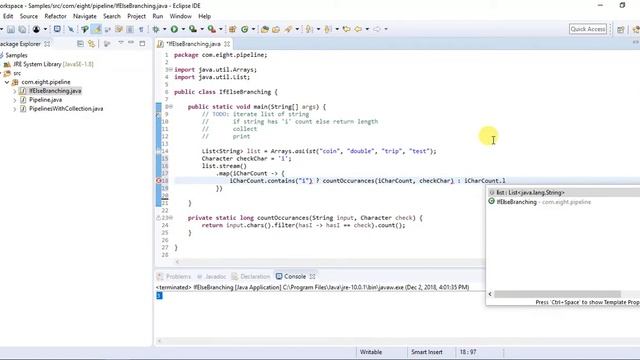Expand the IfElseBranching.java tree node arrow
The height and width of the screenshot is (360, 640).
point(15,91)
